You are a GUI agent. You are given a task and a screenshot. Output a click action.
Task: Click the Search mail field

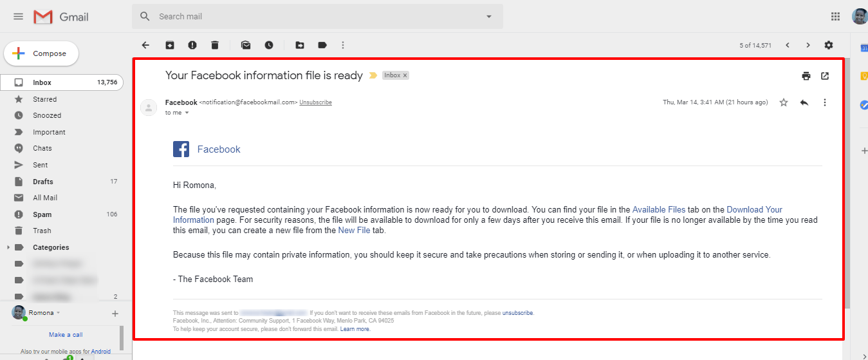(317, 16)
